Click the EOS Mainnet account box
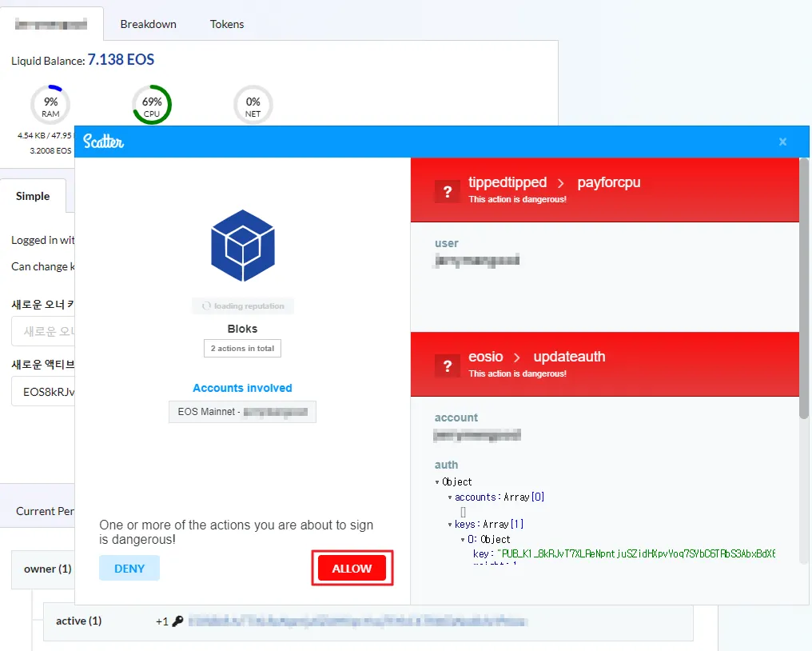Screen dimensions: 812x651 242,412
